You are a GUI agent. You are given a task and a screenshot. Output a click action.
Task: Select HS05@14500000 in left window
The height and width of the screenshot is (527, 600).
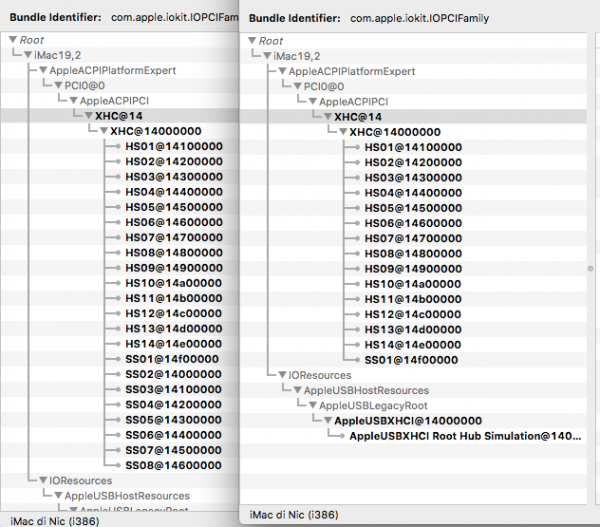point(174,207)
